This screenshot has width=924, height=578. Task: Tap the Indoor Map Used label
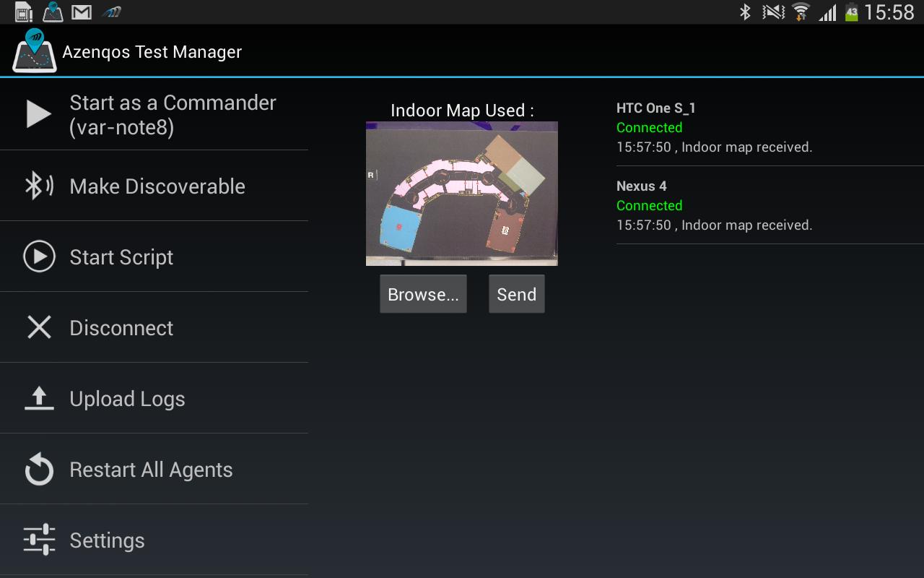click(x=462, y=110)
